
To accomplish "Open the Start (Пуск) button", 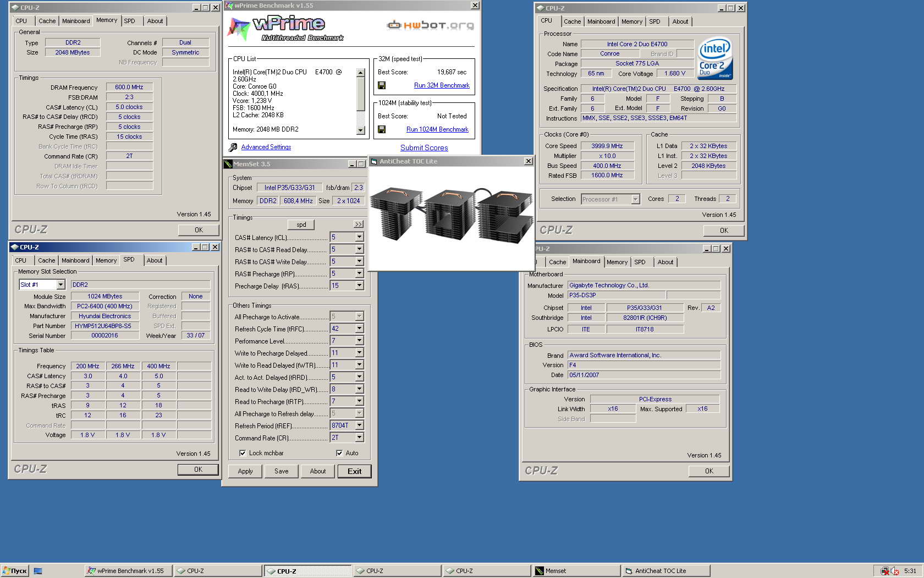I will [x=15, y=571].
